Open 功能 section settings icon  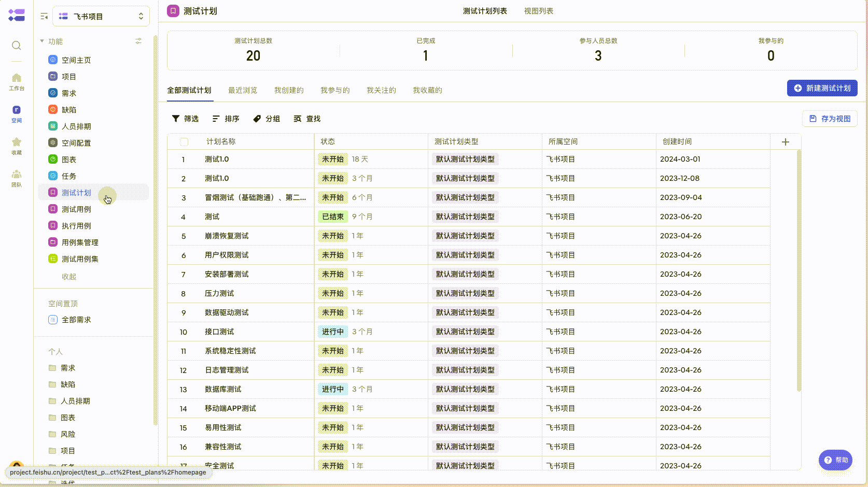click(x=138, y=41)
